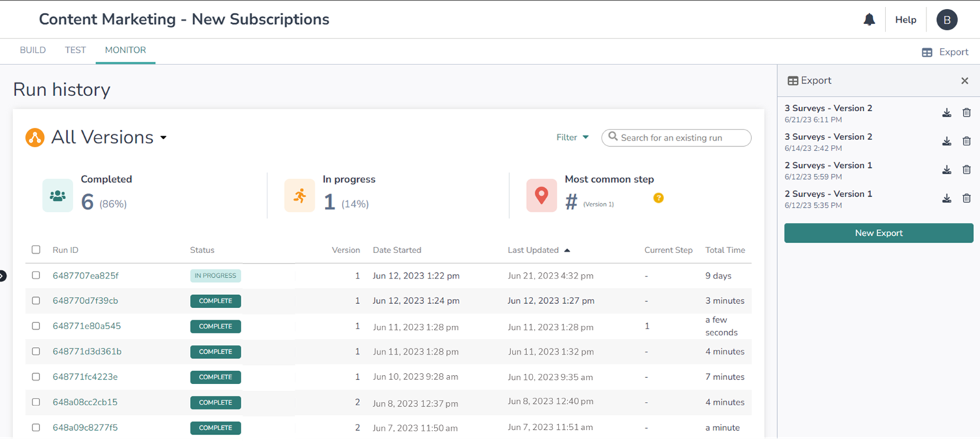Click the Status column header
This screenshot has height=441, width=980.
(202, 250)
